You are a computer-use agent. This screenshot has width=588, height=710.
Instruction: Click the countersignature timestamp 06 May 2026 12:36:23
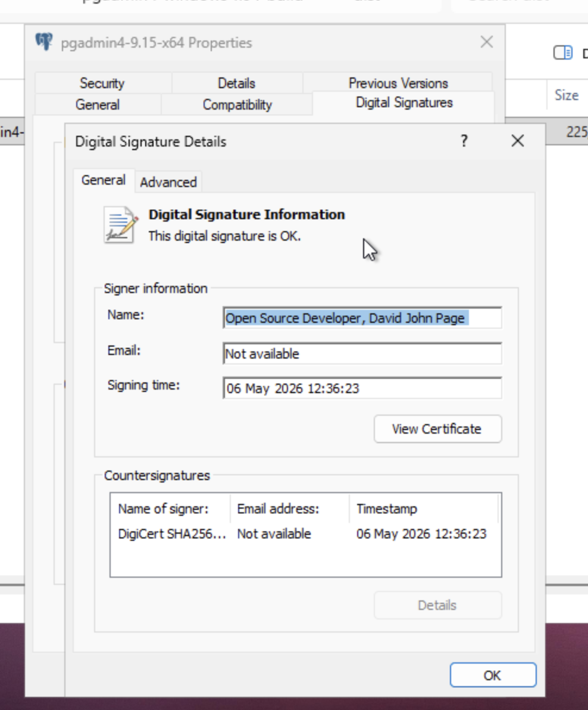[x=421, y=534]
